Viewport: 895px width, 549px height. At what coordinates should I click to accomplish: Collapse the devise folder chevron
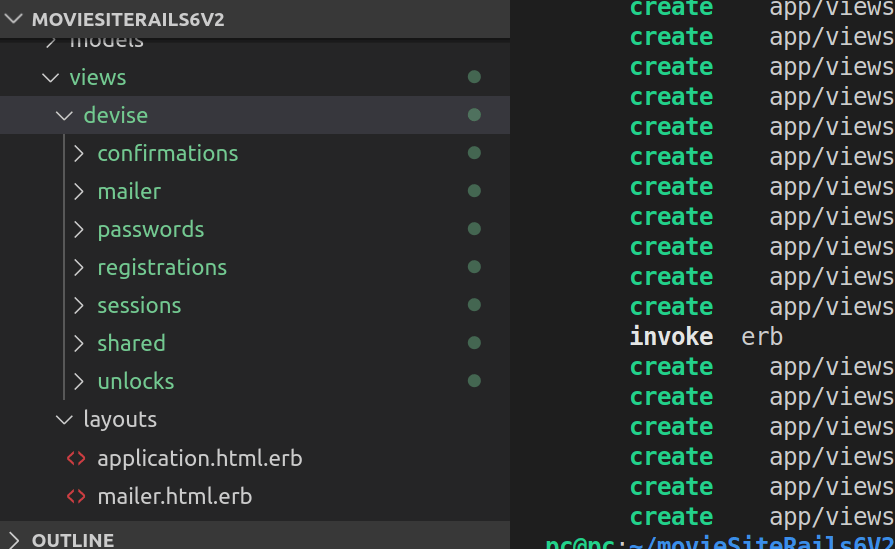(64, 115)
